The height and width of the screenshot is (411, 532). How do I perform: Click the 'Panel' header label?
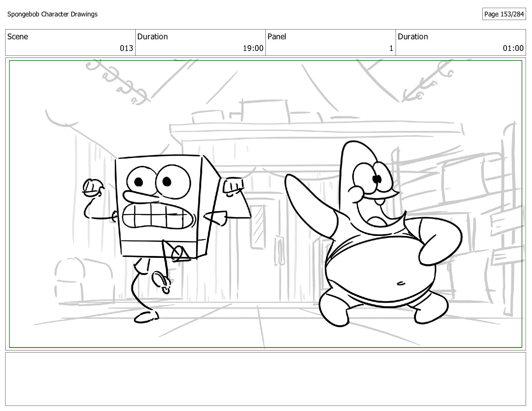tap(277, 37)
